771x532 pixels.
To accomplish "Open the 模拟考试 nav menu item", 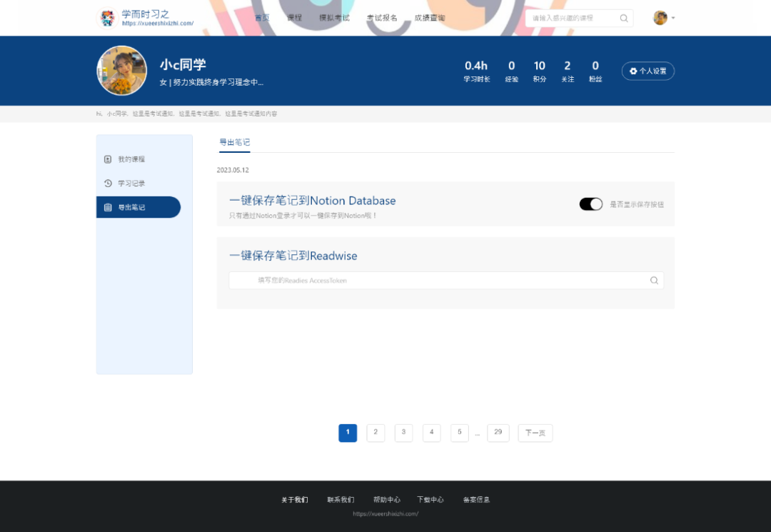I will pyautogui.click(x=334, y=18).
